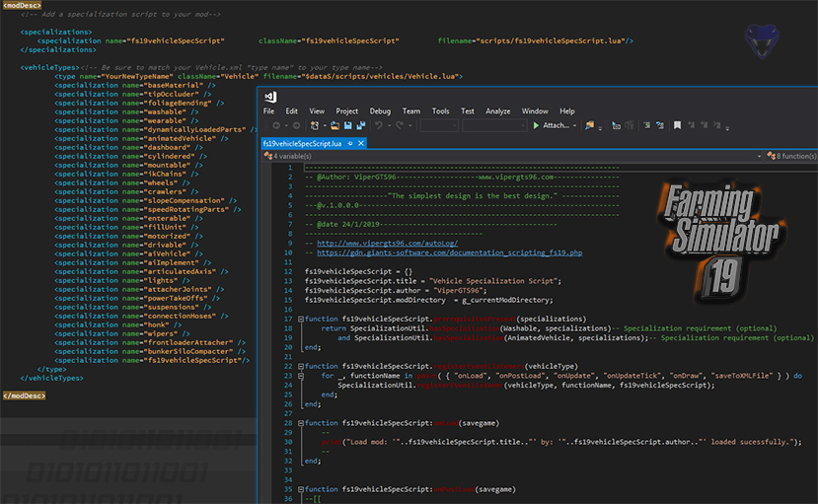Click the "bunkerSiloCompacter" specialization line

(x=150, y=351)
